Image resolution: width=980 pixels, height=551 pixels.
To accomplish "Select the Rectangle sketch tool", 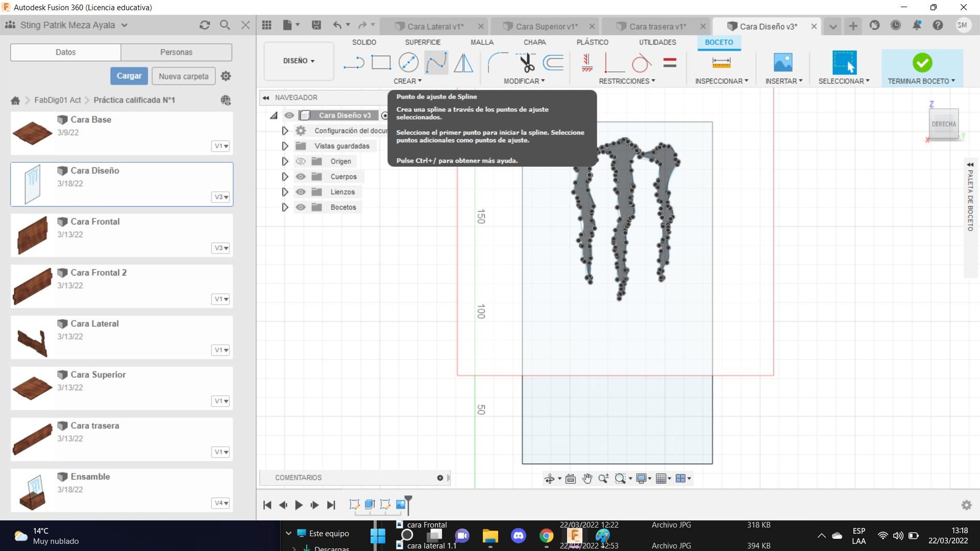I will click(381, 63).
